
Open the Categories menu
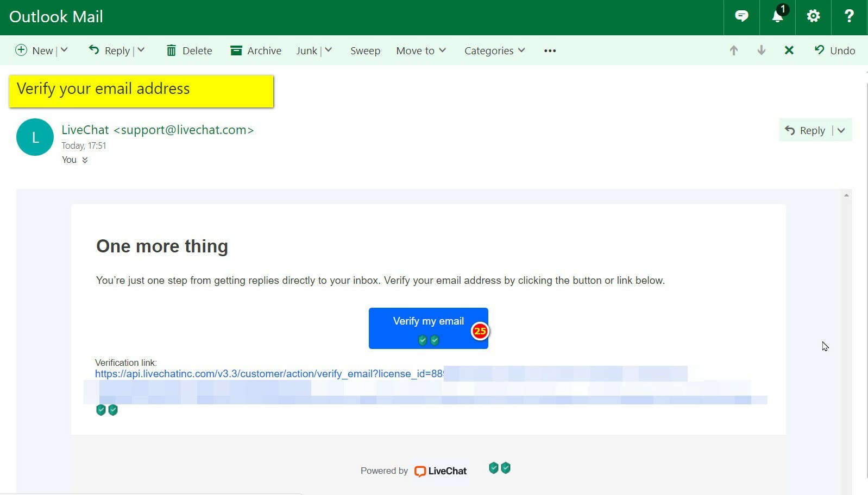[x=494, y=50]
